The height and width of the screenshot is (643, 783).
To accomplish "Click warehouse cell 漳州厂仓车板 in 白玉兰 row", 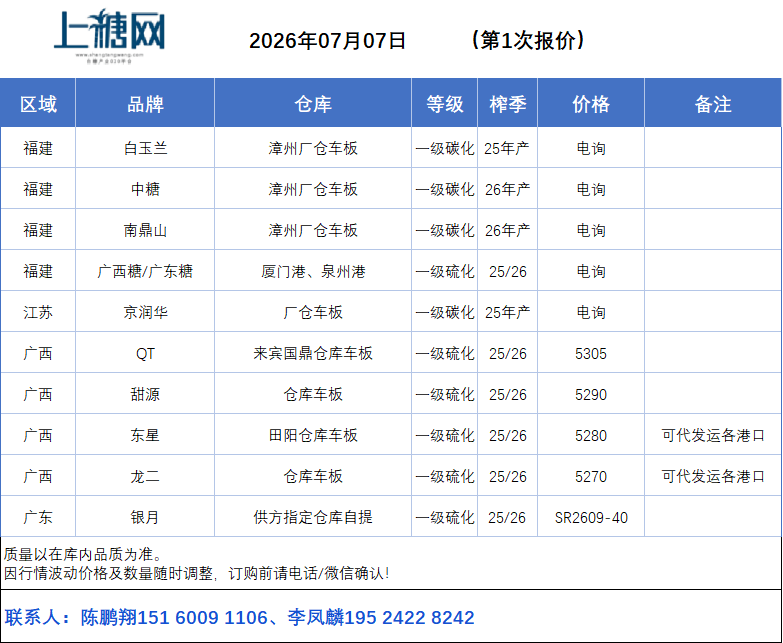I will coord(313,148).
